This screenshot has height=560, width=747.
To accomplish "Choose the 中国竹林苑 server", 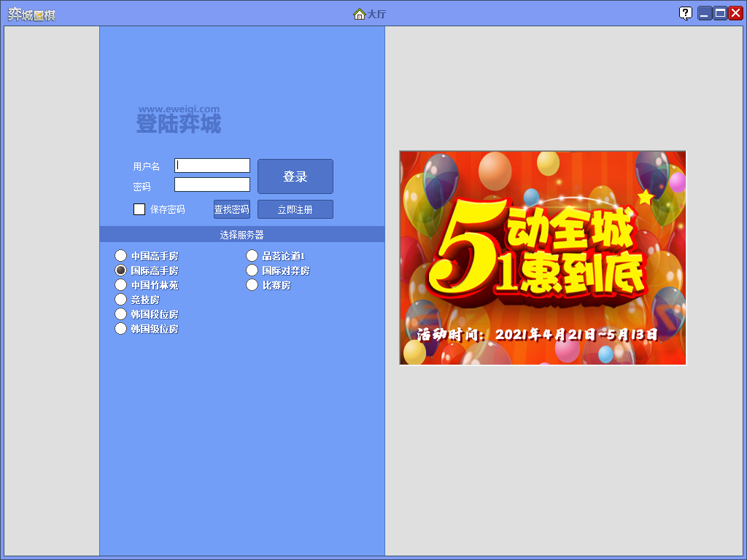I will (121, 285).
